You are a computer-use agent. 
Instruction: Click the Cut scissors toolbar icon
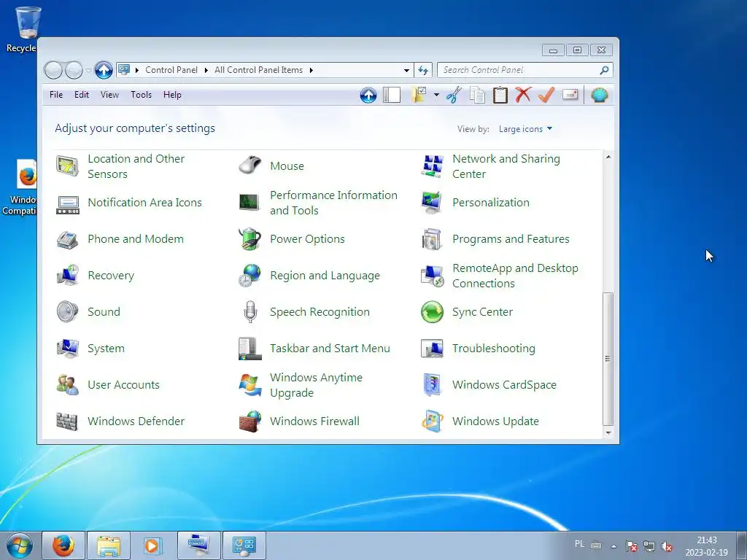pyautogui.click(x=454, y=96)
